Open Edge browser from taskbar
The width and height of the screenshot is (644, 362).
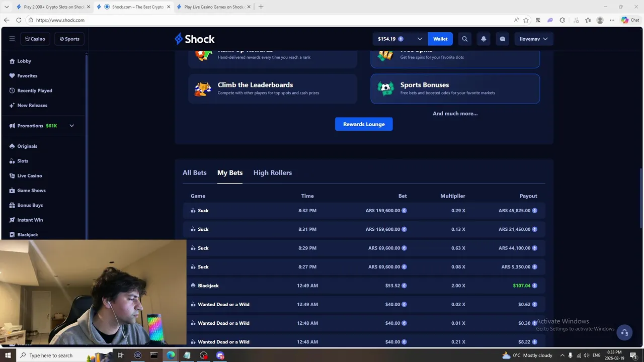click(x=171, y=355)
